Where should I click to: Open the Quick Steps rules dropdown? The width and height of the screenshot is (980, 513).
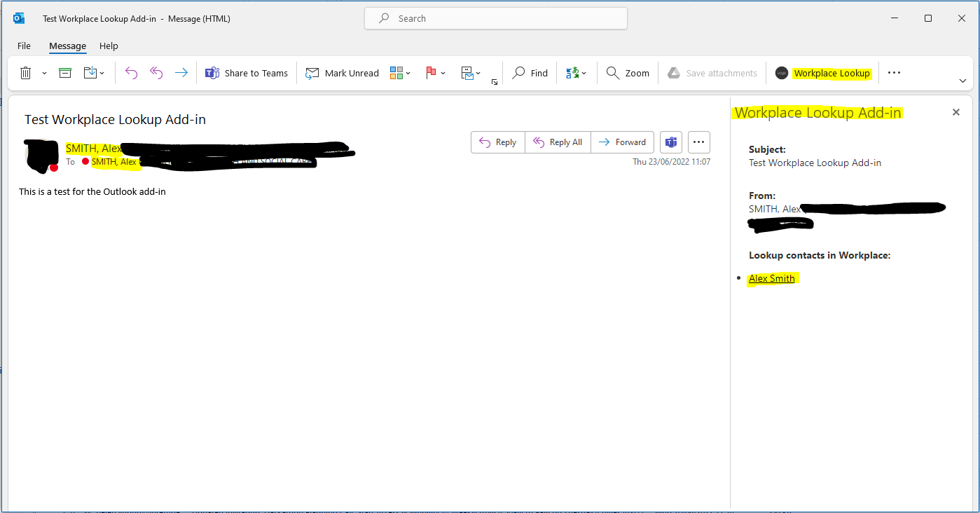click(471, 73)
